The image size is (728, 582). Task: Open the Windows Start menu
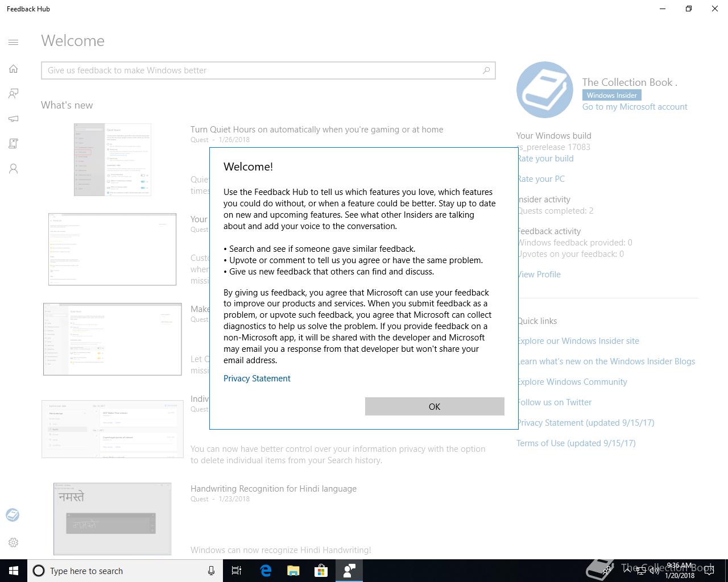tap(14, 571)
